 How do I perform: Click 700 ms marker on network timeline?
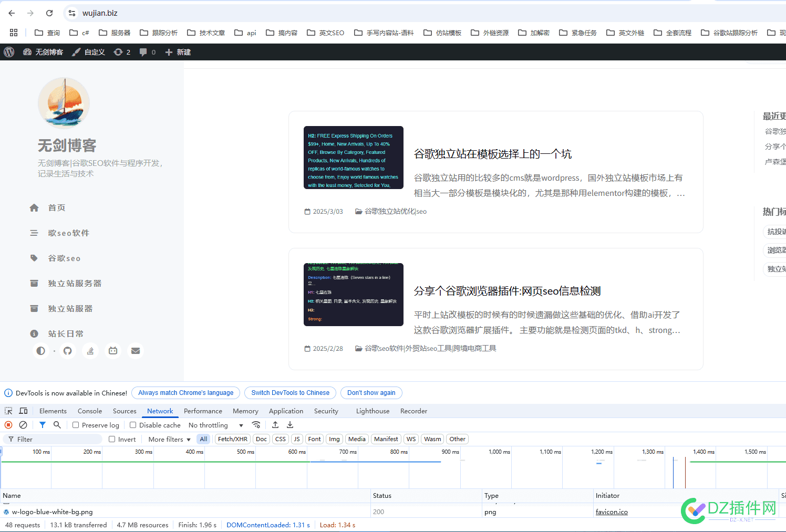[x=348, y=452]
